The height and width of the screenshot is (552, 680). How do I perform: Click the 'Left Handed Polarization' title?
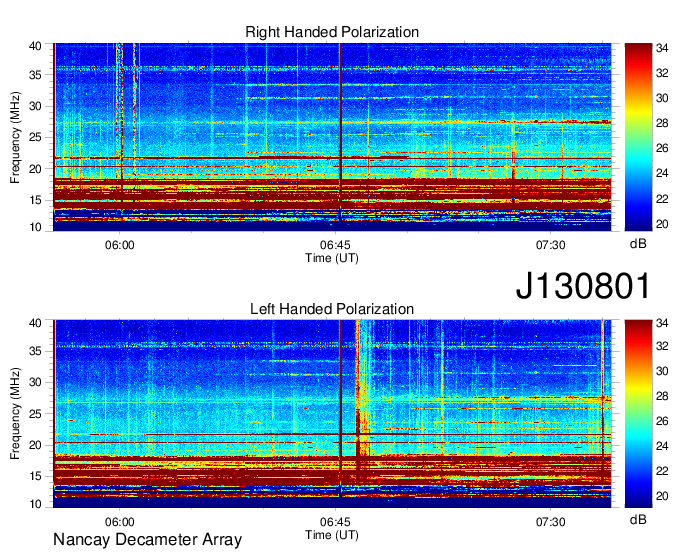(332, 309)
